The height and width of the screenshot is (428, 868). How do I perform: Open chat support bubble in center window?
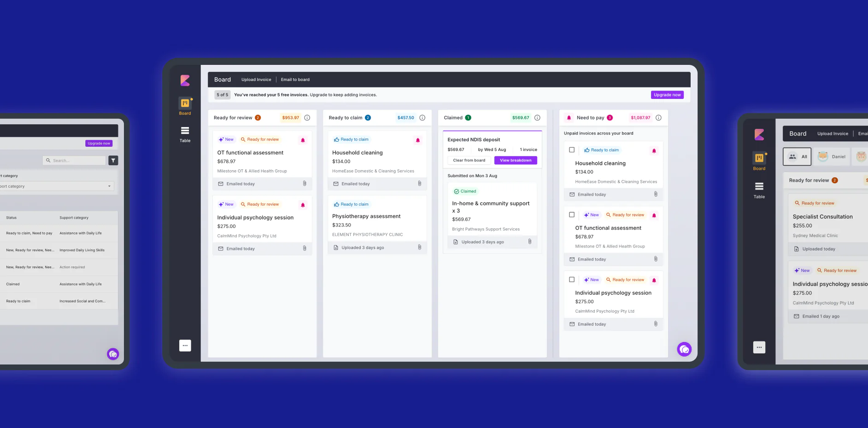tap(684, 349)
